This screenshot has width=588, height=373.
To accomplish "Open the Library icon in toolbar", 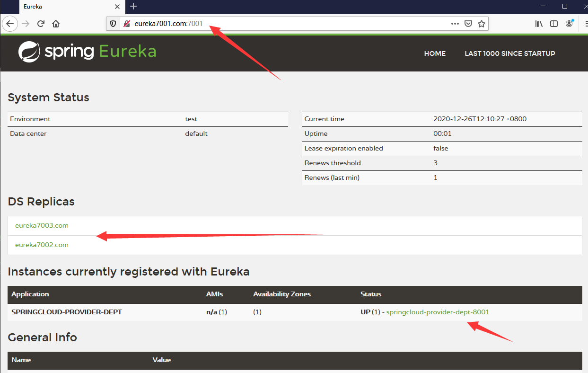I will click(539, 24).
